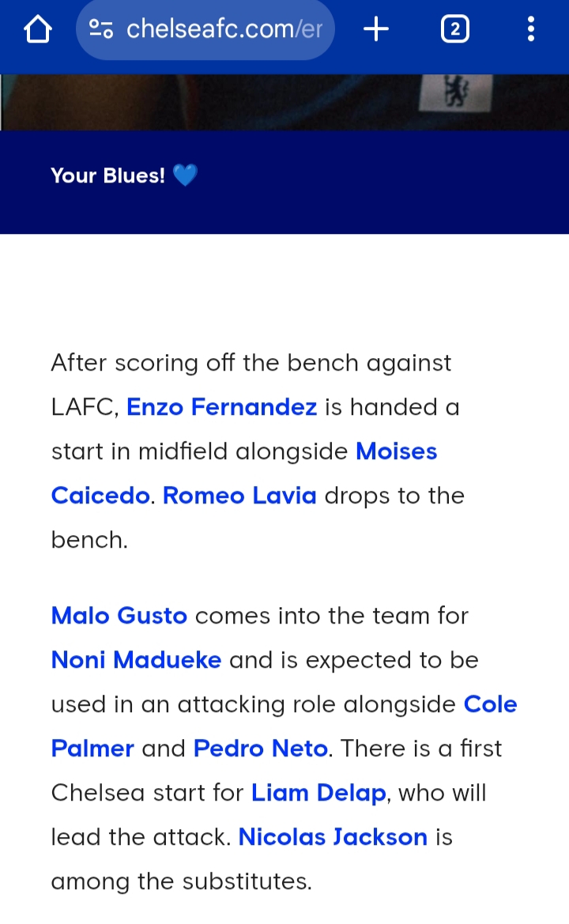Open site info tune icon

click(x=100, y=29)
